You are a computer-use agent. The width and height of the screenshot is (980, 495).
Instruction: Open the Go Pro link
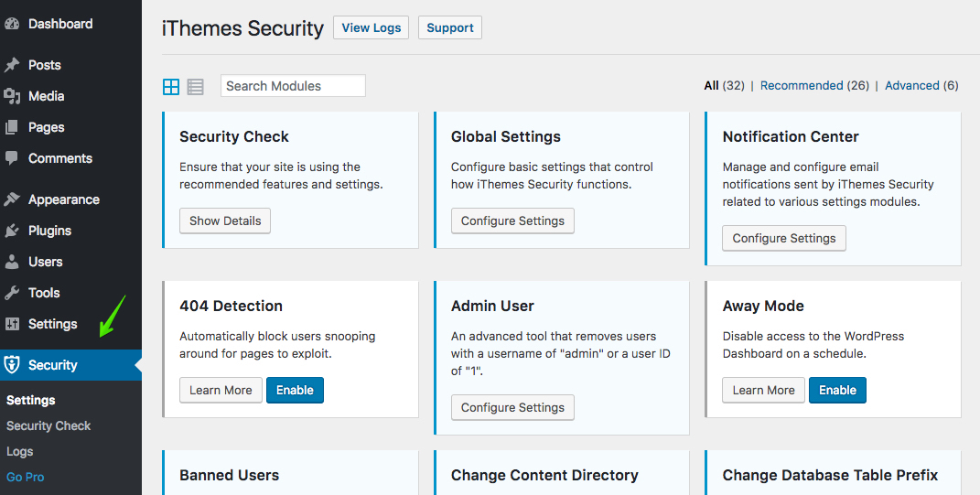pos(25,477)
